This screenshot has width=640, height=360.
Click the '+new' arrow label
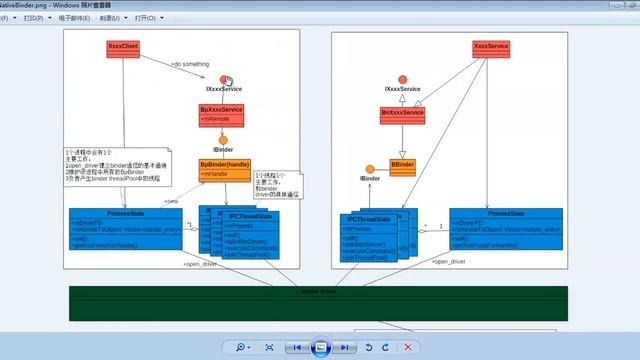(x=171, y=201)
